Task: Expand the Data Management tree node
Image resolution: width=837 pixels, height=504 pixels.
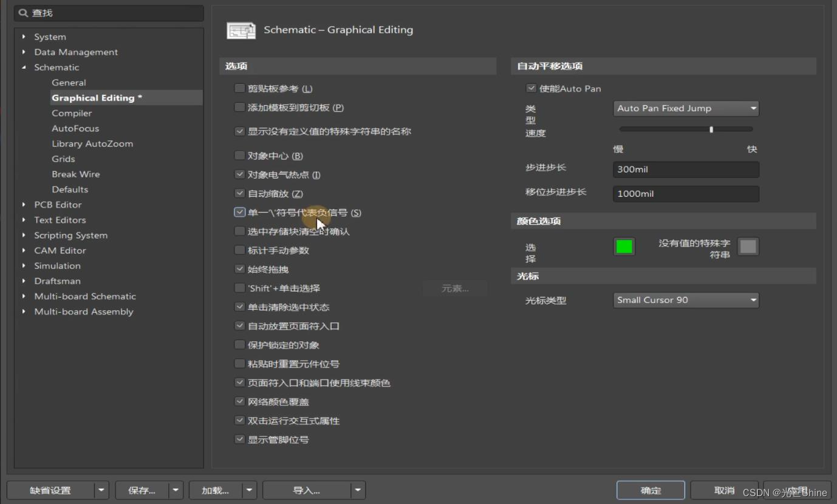Action: tap(24, 52)
